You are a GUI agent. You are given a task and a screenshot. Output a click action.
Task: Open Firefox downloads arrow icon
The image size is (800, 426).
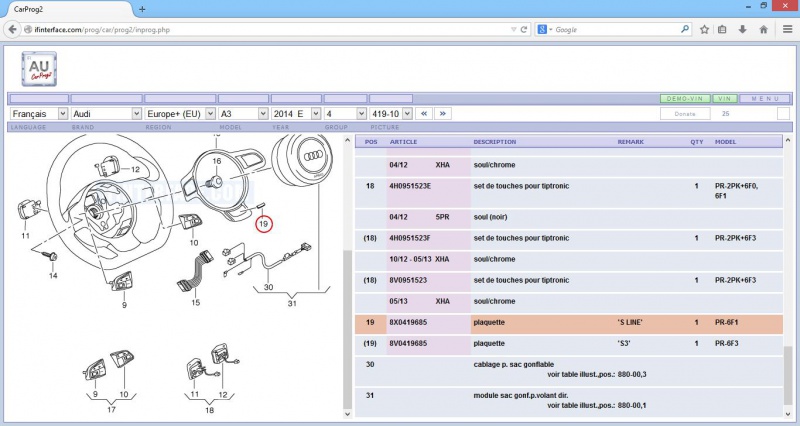coord(741,30)
